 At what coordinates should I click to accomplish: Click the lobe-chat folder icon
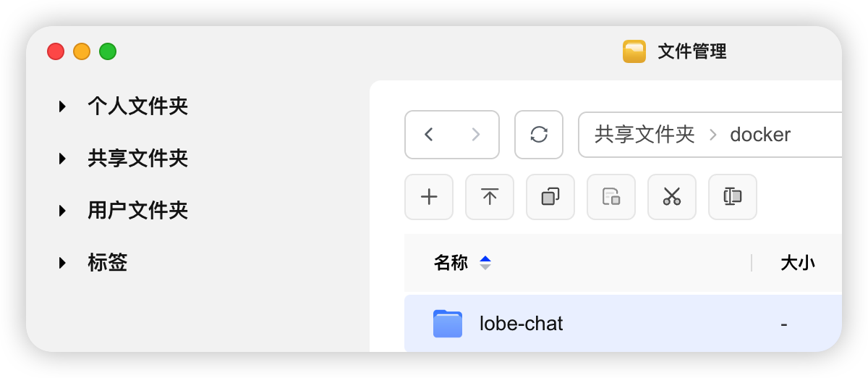point(448,324)
